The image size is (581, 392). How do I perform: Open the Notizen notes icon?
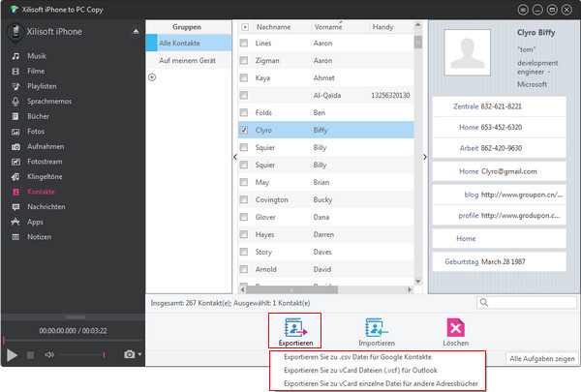click(x=15, y=237)
